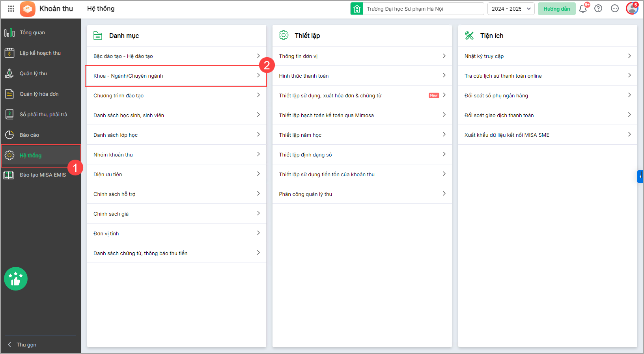Click the chat feedback bubble icon
Screen dimensions: 644x354
615,9
